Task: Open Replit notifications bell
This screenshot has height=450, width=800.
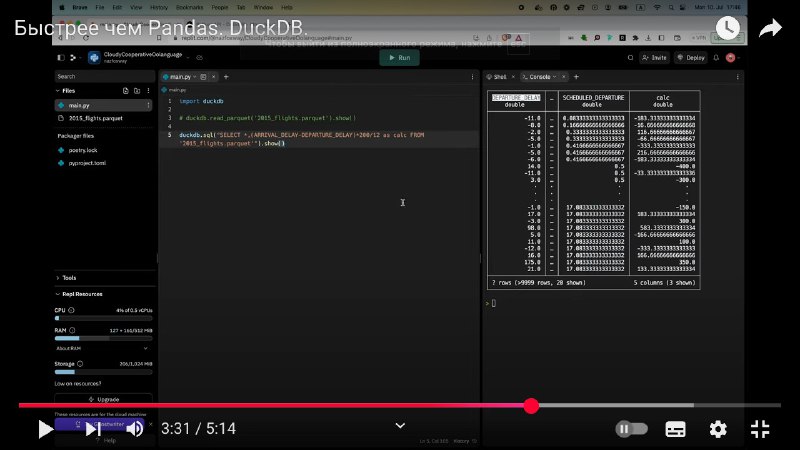Action: click(716, 58)
